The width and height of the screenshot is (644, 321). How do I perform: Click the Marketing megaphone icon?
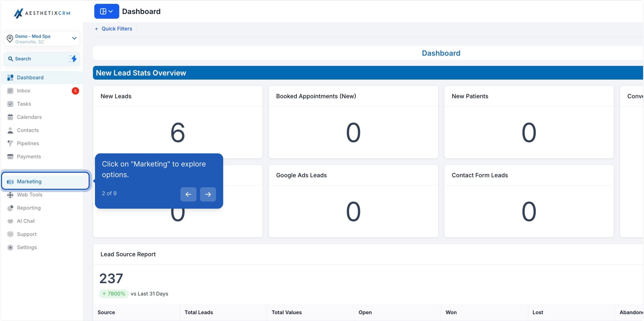(10, 182)
